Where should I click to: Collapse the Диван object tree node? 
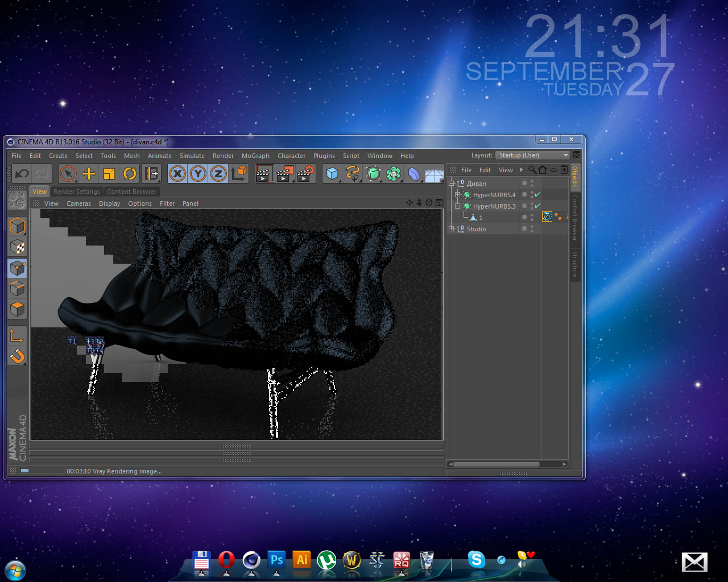click(x=452, y=184)
